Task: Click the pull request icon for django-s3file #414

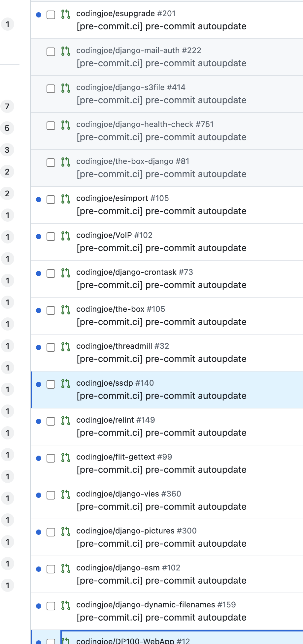Action: [66, 88]
